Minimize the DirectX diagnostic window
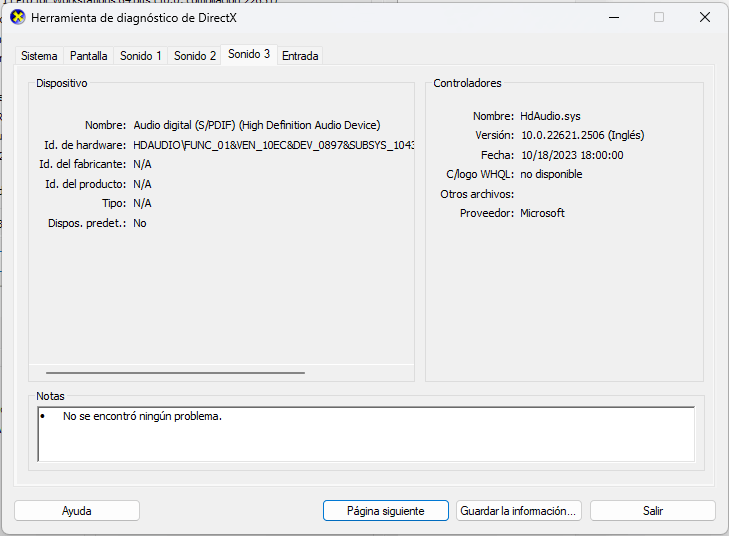729x536 pixels. point(614,18)
